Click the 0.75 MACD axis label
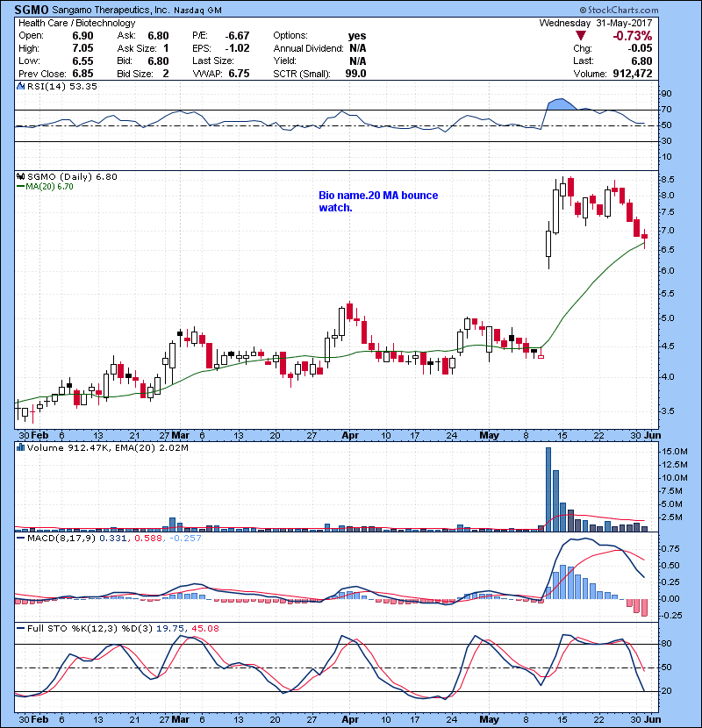 pos(671,549)
